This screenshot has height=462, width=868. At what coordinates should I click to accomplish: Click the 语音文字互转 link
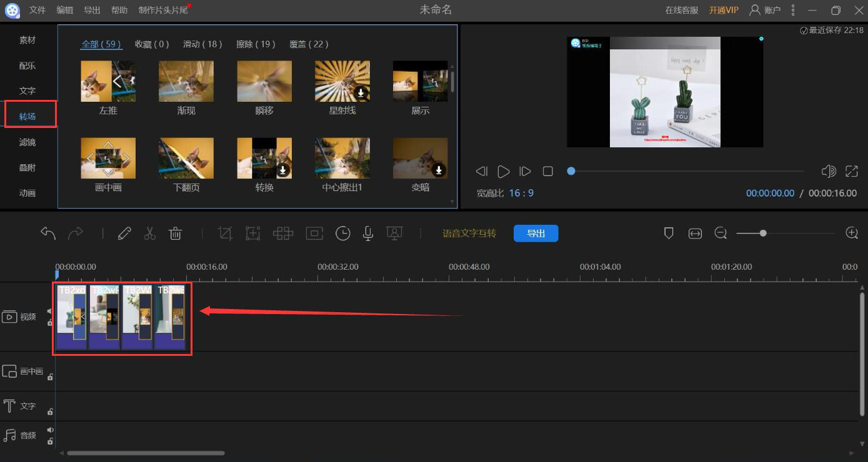469,233
